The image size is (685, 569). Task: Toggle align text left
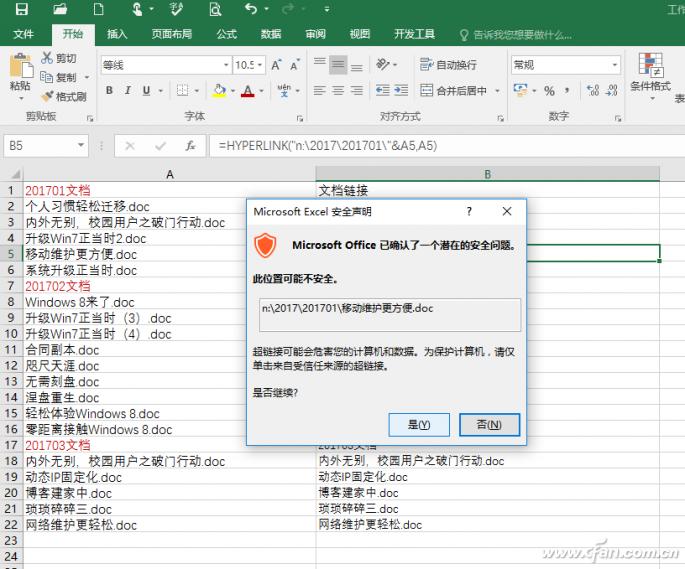[319, 90]
